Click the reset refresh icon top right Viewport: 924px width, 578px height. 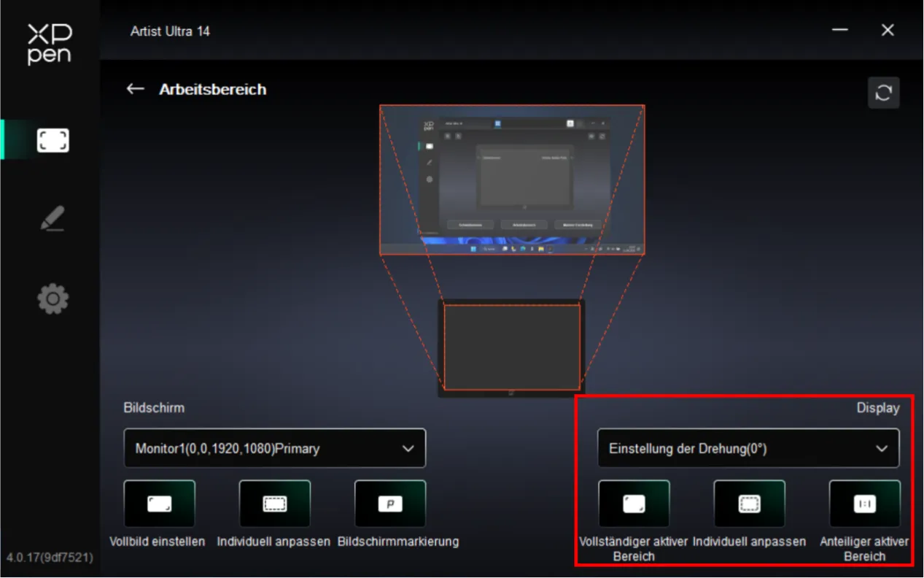(883, 93)
